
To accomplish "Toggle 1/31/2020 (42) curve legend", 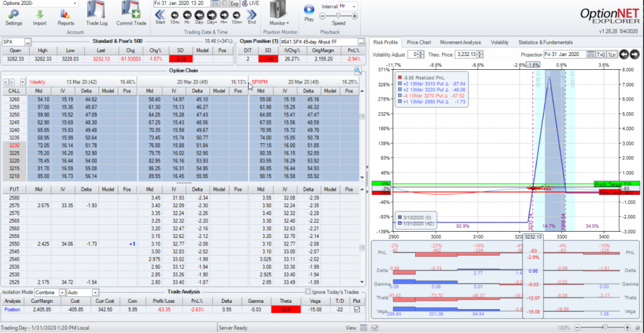I will pyautogui.click(x=399, y=223).
